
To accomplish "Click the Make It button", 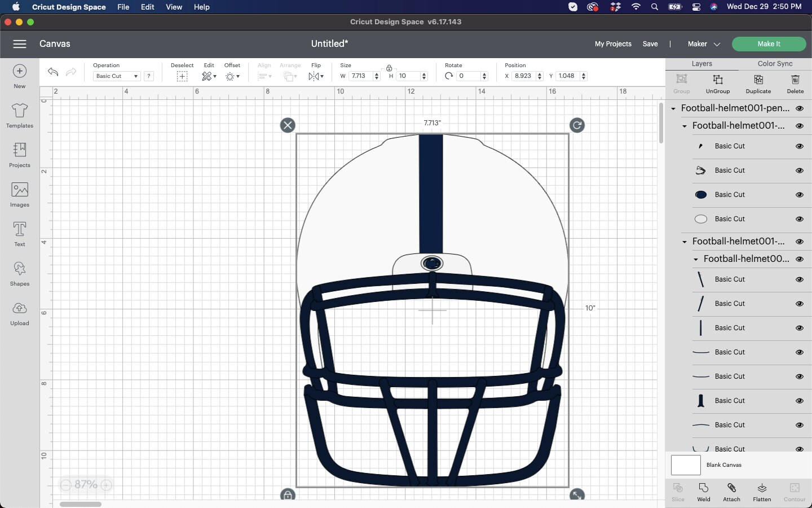I will [769, 44].
